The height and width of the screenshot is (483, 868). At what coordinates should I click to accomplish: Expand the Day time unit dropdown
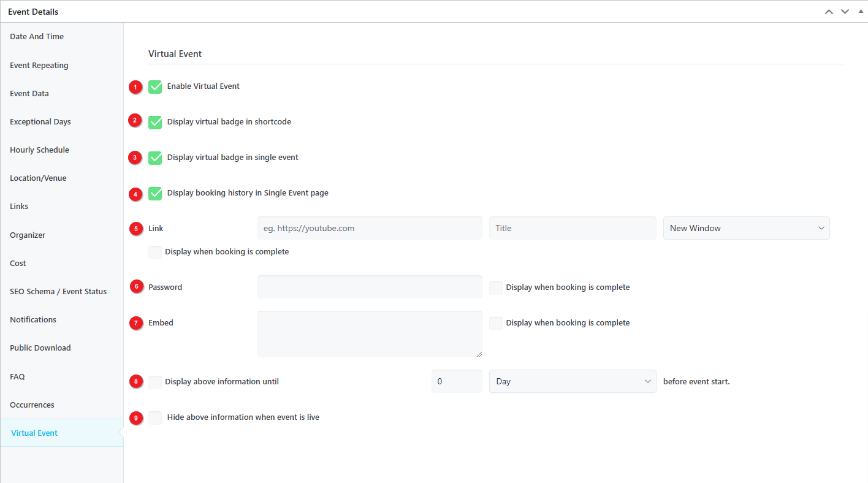(572, 381)
